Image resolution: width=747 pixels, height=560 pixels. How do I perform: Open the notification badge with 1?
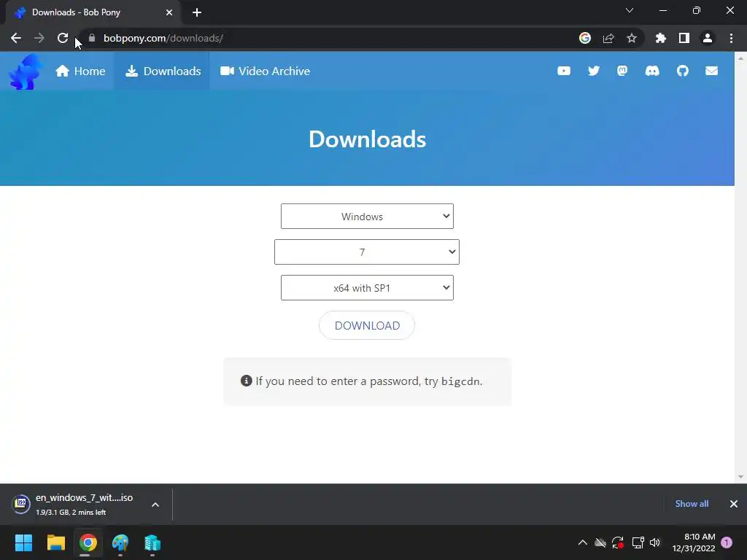[x=727, y=542]
